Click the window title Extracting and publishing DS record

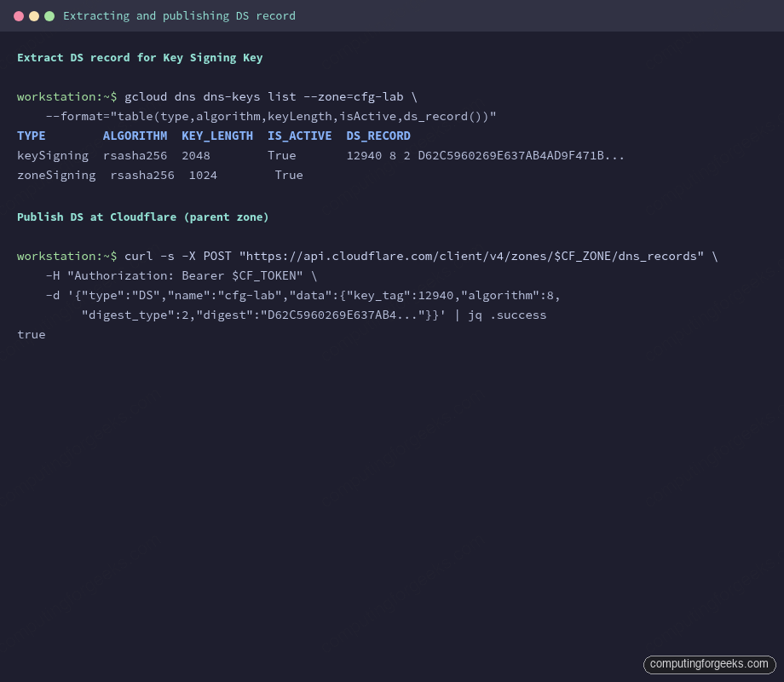[x=179, y=15]
